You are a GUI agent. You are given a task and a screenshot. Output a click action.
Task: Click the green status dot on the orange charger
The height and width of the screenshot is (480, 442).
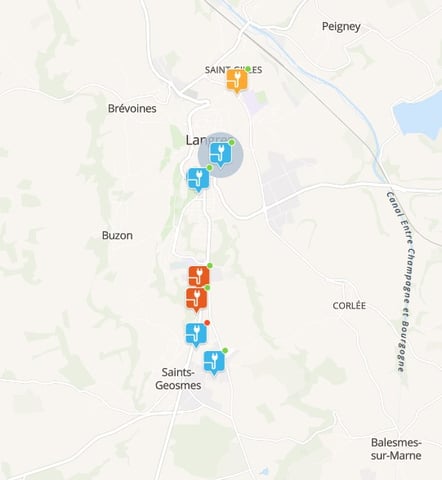[248, 69]
